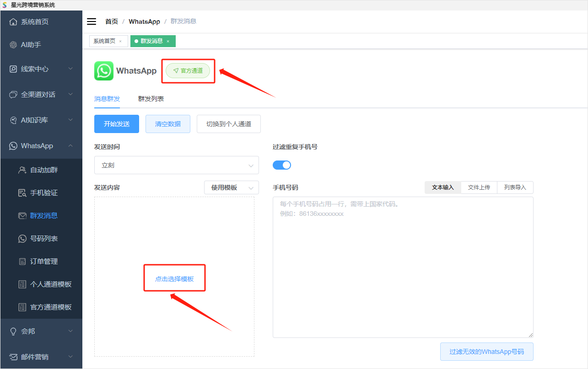Image resolution: width=588 pixels, height=369 pixels.
Task: Close the 群发消息 tab
Action: point(168,41)
